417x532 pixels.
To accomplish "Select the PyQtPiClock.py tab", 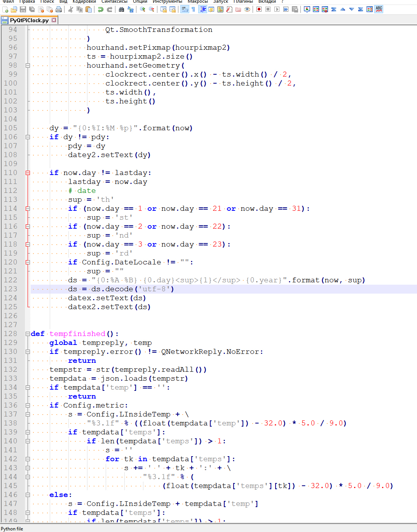I will click(29, 20).
